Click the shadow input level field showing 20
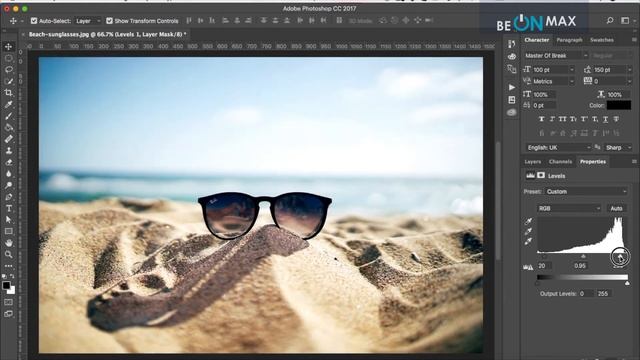The width and height of the screenshot is (640, 360). [544, 266]
